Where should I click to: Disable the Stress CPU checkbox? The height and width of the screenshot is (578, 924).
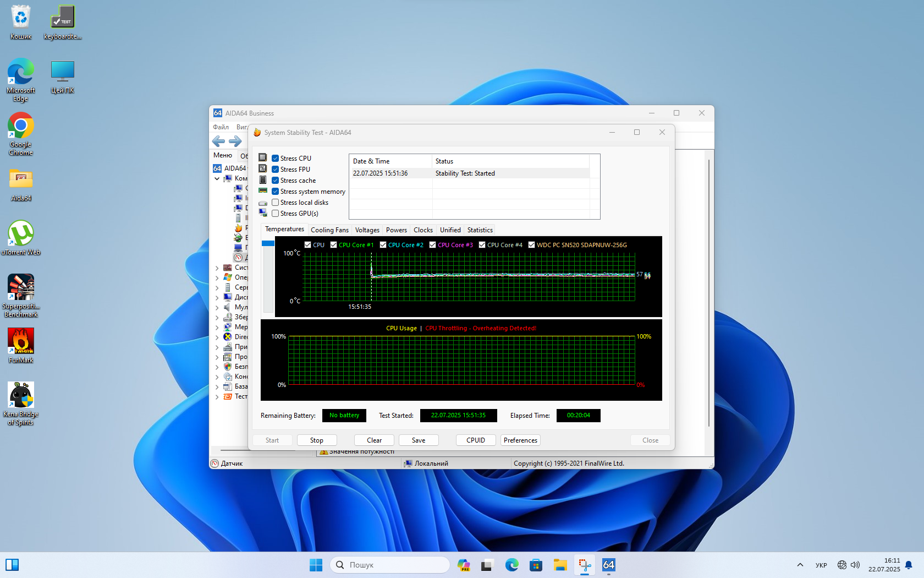276,159
